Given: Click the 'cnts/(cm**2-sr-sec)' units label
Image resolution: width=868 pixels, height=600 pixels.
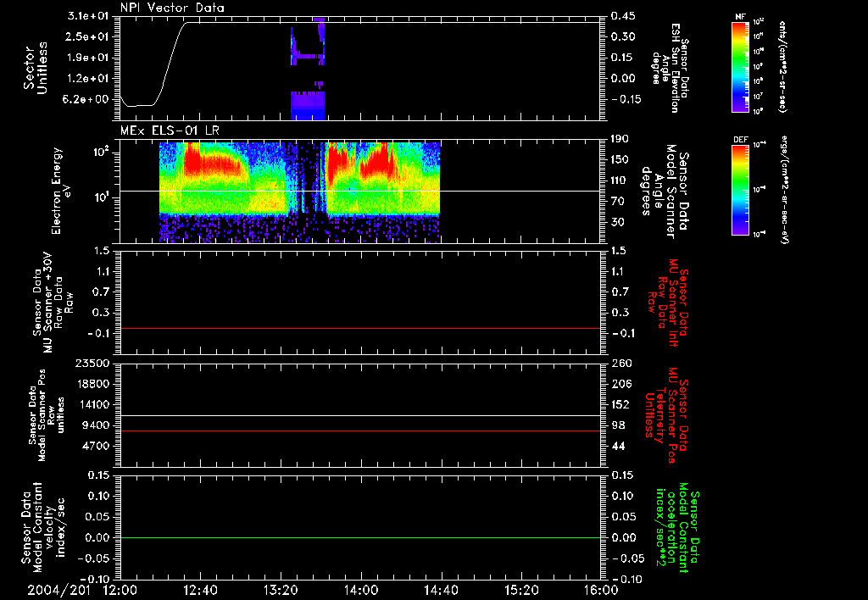Looking at the screenshot, I should tap(782, 67).
